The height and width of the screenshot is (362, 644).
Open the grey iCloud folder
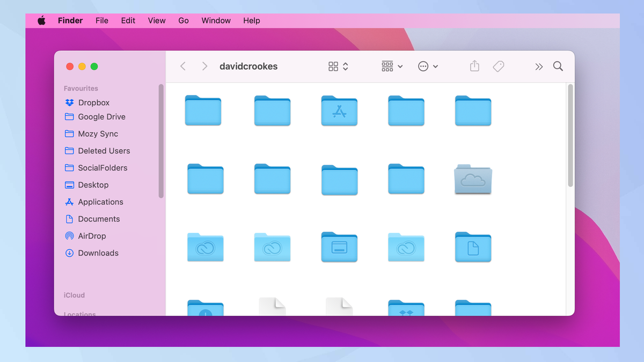(x=473, y=180)
